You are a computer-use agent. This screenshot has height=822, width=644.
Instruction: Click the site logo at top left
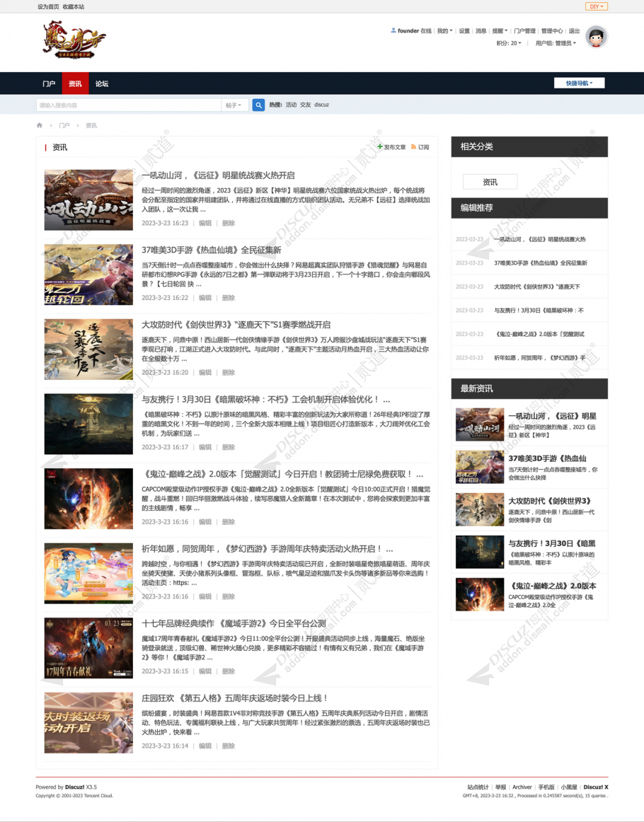74,40
